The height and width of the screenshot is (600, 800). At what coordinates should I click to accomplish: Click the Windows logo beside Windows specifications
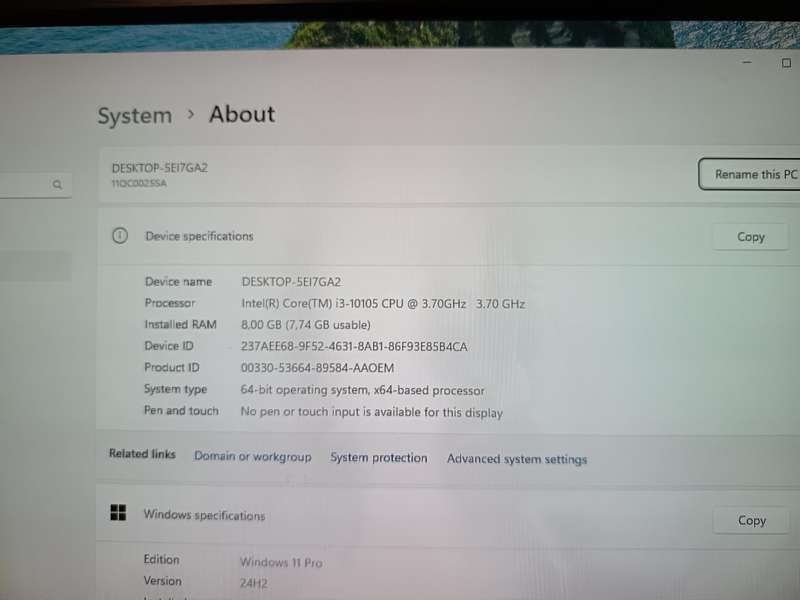point(118,512)
